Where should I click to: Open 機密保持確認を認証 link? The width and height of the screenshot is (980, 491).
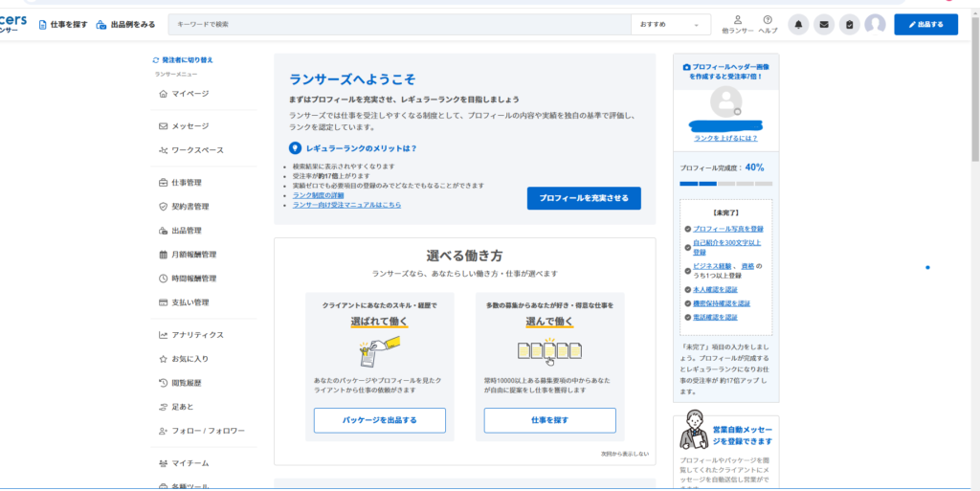pyautogui.click(x=722, y=303)
